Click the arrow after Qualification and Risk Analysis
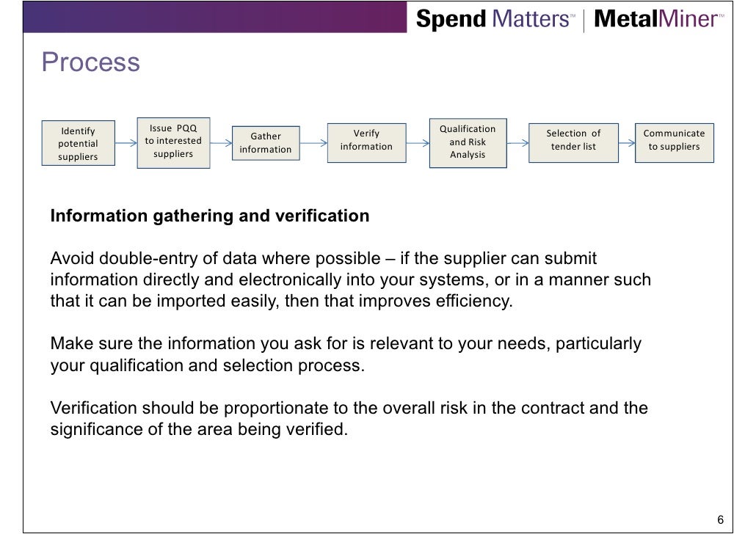The height and width of the screenshot is (534, 756). [x=517, y=142]
